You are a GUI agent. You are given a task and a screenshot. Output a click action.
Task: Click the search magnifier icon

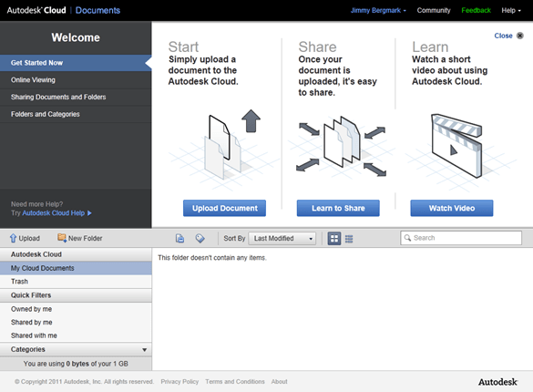pos(407,238)
